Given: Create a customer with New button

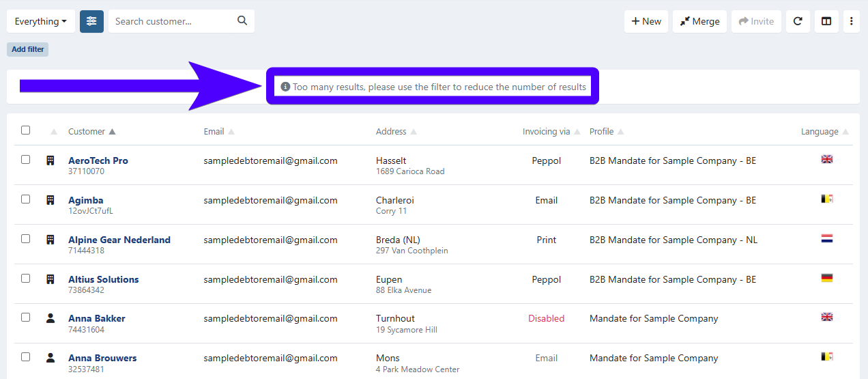Looking at the screenshot, I should click(646, 21).
